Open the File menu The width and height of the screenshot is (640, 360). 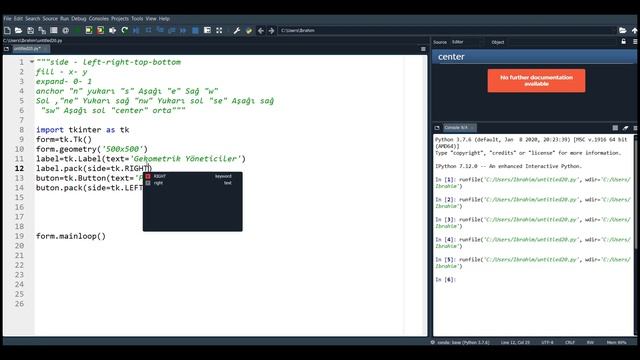[x=7, y=19]
